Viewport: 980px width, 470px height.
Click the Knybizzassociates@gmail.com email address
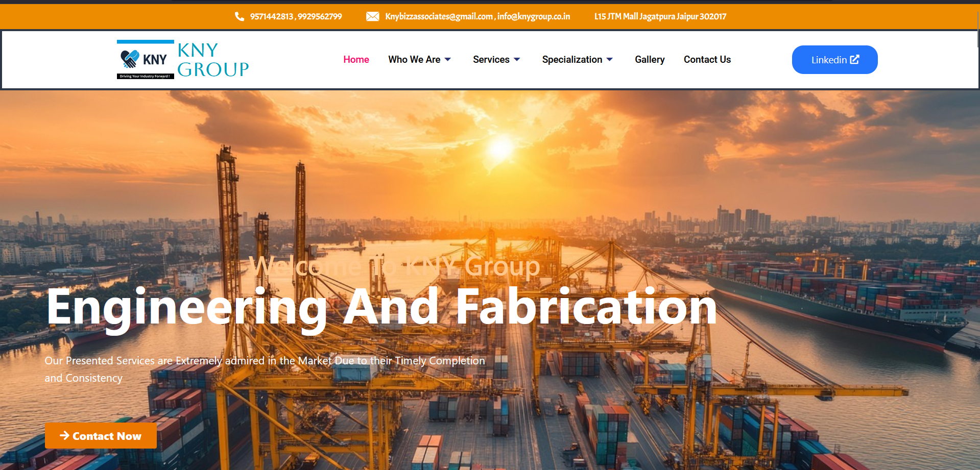click(439, 16)
